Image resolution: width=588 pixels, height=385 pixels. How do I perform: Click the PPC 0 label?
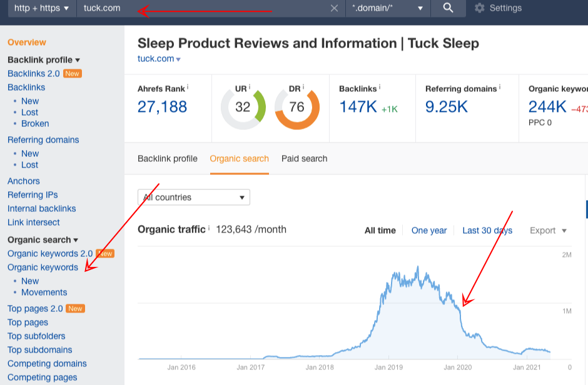pos(540,123)
